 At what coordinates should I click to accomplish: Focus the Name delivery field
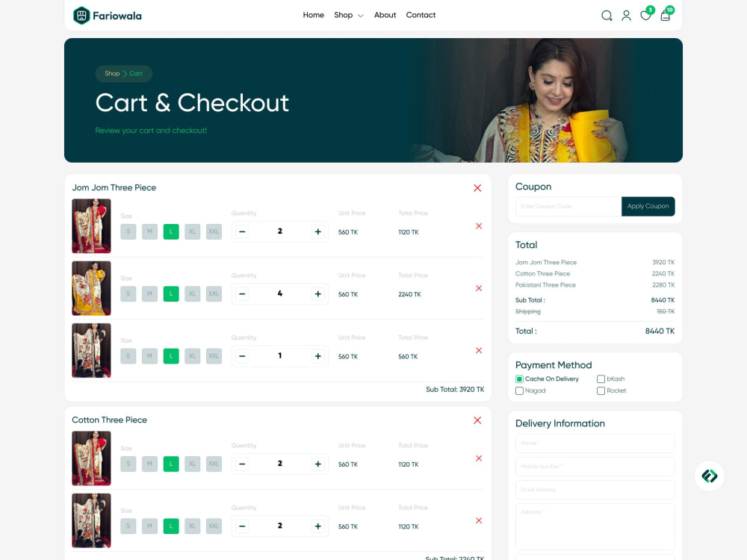(595, 444)
